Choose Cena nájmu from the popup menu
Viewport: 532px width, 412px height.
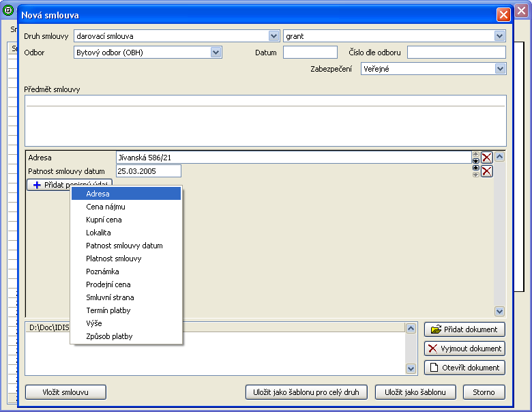point(106,207)
